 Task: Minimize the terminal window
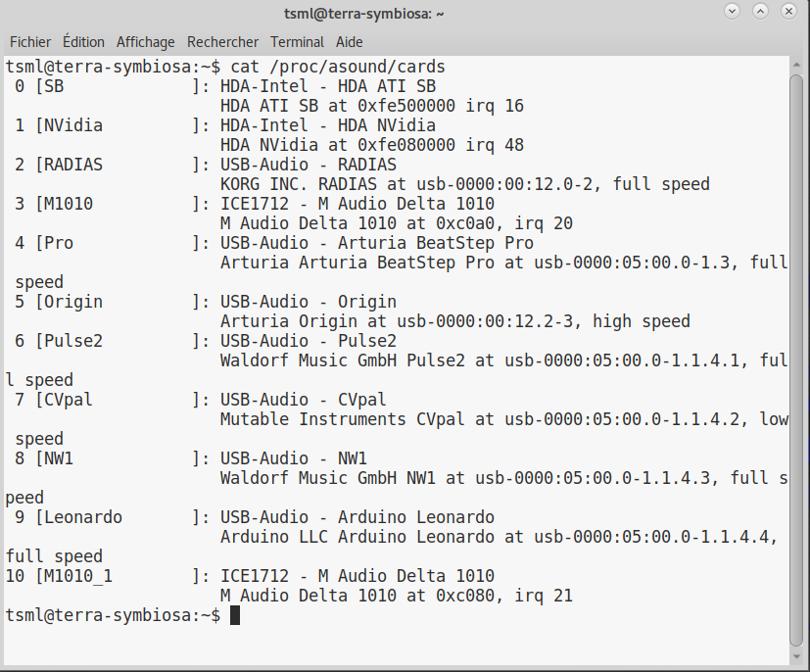click(732, 11)
